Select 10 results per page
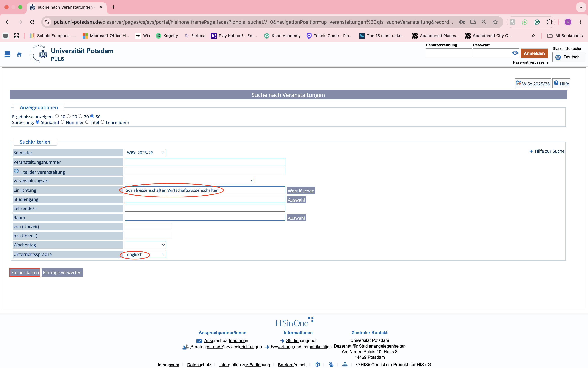 click(57, 116)
